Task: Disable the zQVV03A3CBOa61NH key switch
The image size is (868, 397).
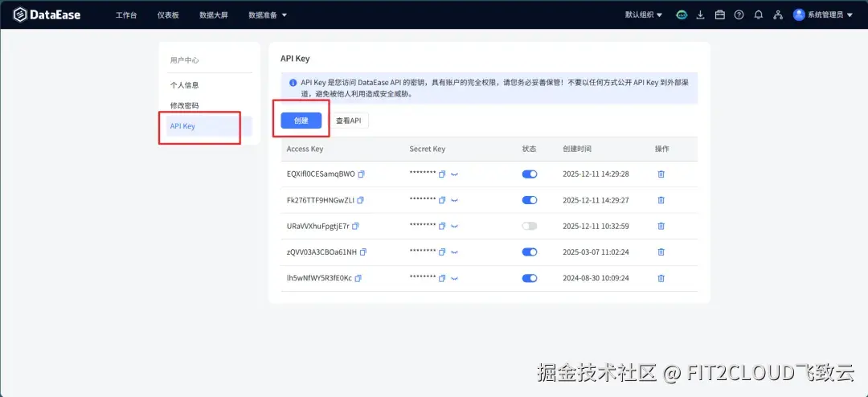Action: pos(530,252)
